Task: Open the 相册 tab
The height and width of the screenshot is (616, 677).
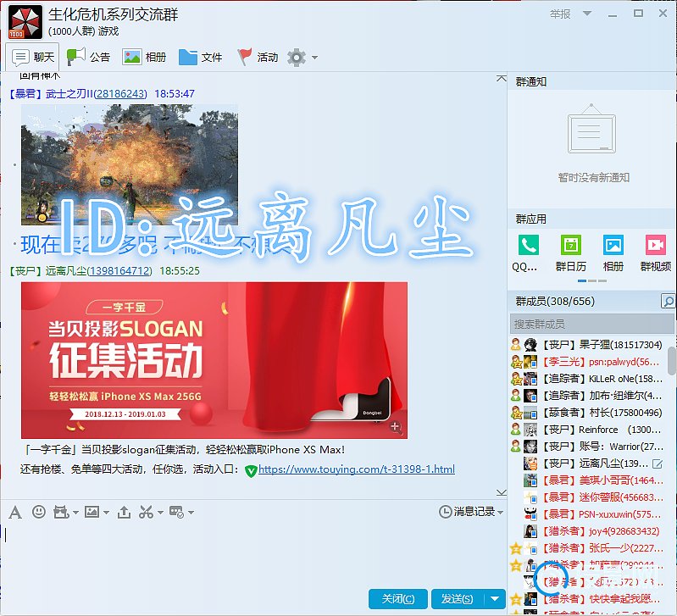Action: point(144,57)
